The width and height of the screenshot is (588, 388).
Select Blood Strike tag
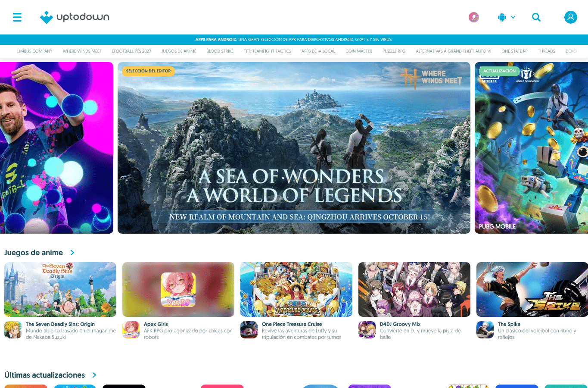pyautogui.click(x=220, y=51)
